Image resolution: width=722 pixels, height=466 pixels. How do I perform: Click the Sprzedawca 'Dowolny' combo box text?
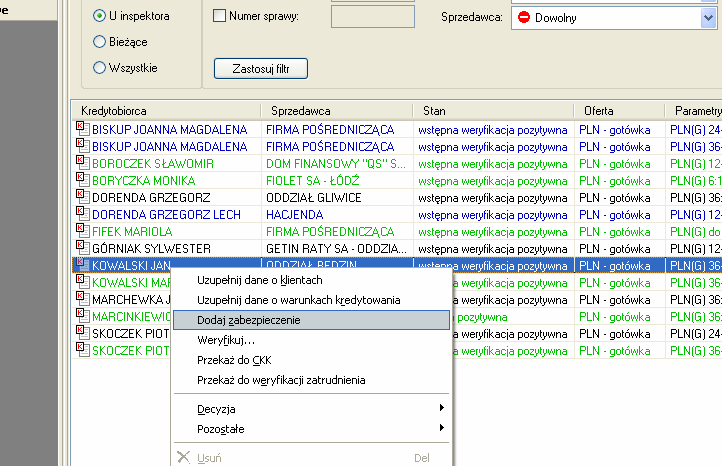pos(555,18)
